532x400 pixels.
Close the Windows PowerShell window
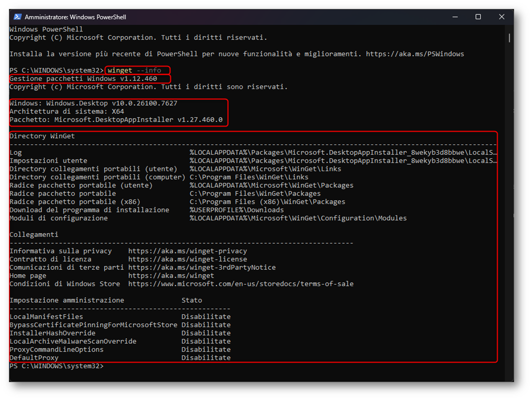pos(502,17)
